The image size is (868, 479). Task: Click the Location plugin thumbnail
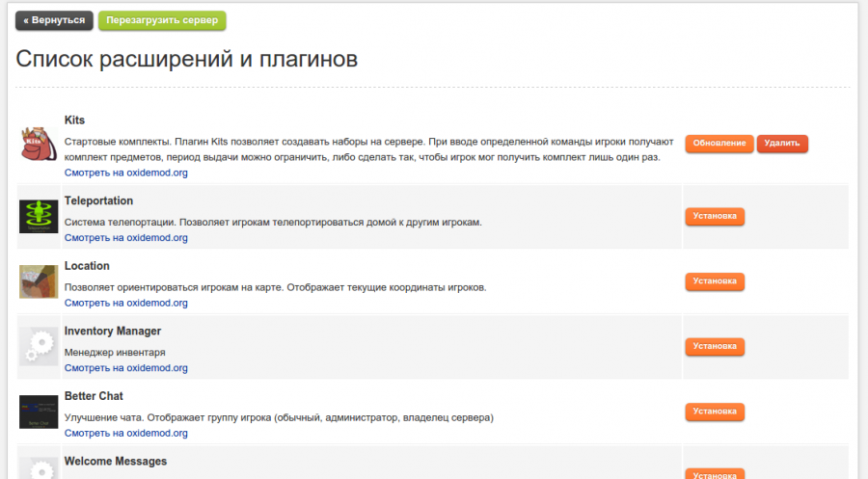click(39, 281)
